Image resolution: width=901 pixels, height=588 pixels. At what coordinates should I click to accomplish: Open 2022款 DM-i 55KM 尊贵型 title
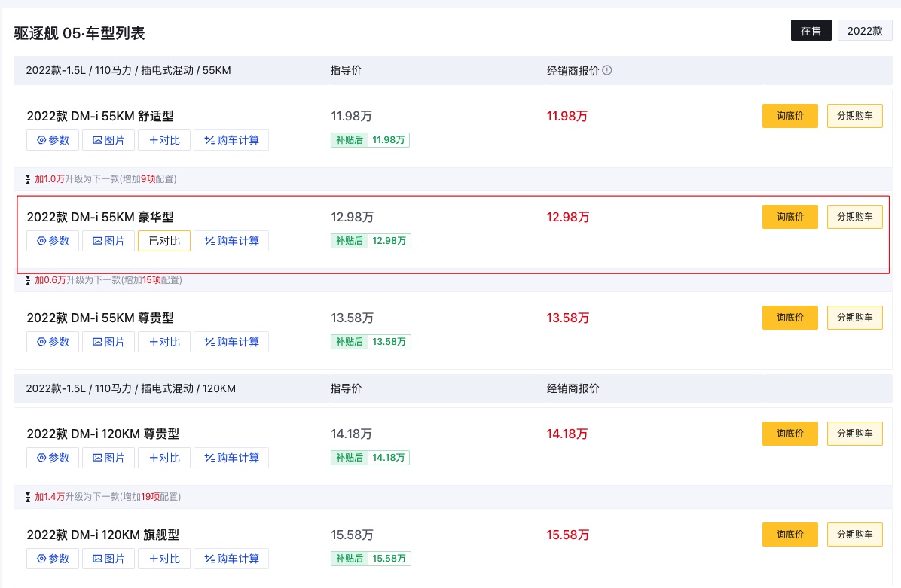(100, 318)
